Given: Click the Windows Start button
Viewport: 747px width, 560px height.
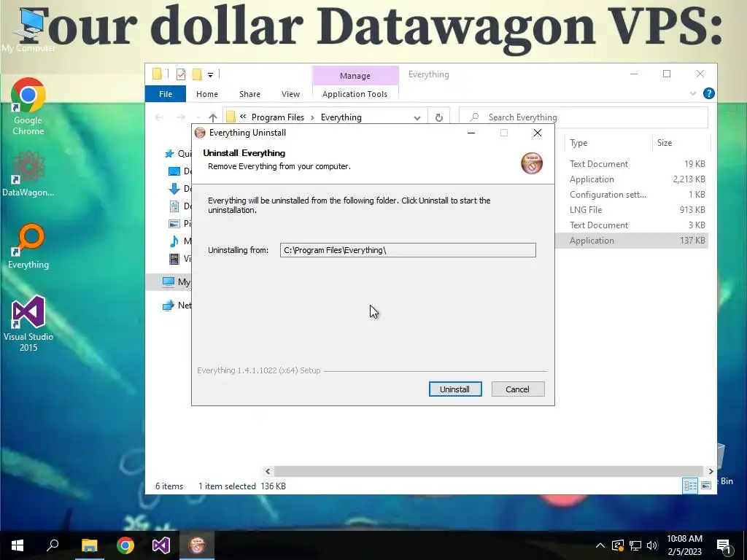Looking at the screenshot, I should pyautogui.click(x=18, y=545).
